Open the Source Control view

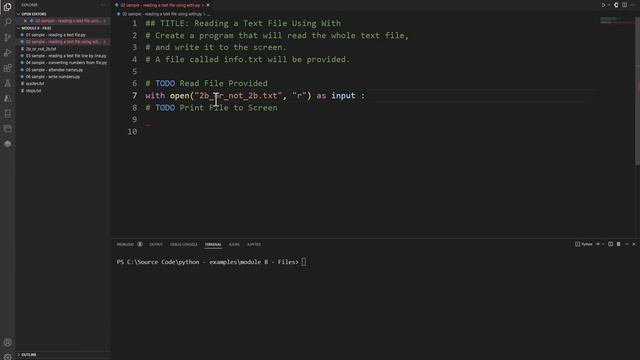tap(7, 37)
